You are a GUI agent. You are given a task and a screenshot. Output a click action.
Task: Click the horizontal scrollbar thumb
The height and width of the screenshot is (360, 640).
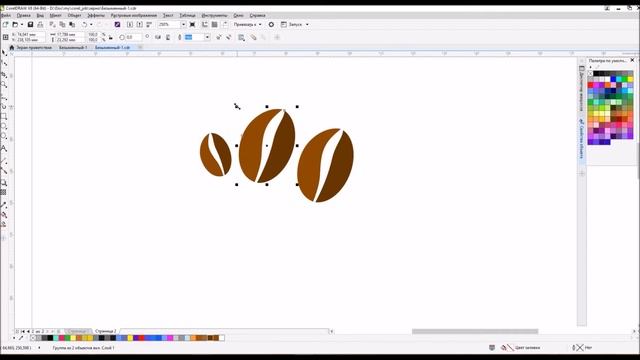click(x=475, y=331)
